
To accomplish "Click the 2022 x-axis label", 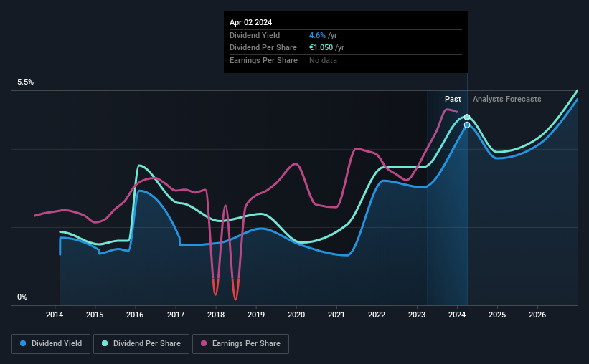I will point(377,315).
